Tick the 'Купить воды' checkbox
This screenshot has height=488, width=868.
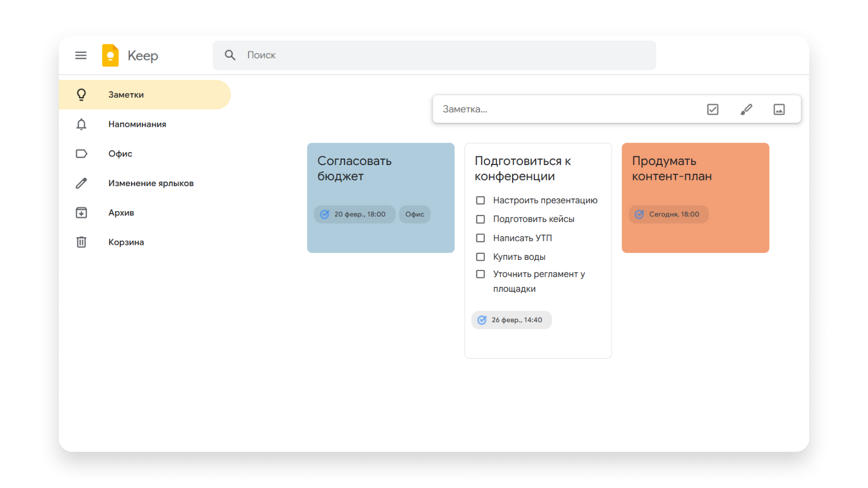[480, 257]
